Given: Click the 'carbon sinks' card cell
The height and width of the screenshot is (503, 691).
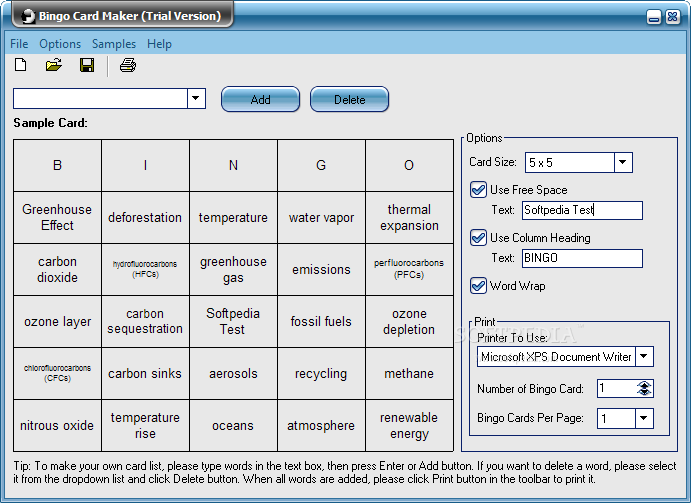Looking at the screenshot, I should (145, 373).
